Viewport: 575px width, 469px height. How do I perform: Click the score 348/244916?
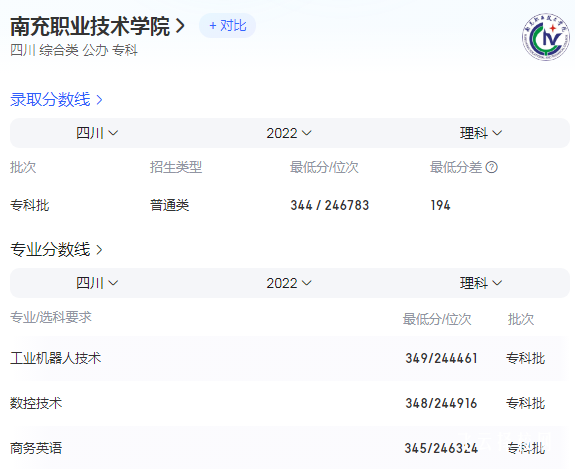coord(442,403)
